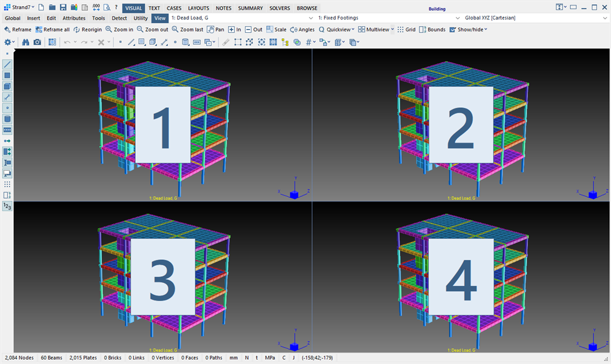Open the Global XYZ coordinate system dropdown

pyautogui.click(x=536, y=18)
